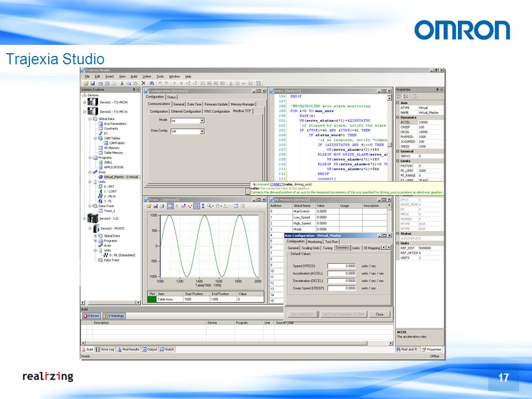Collapse the Dynamics section in Properties

click(x=398, y=117)
